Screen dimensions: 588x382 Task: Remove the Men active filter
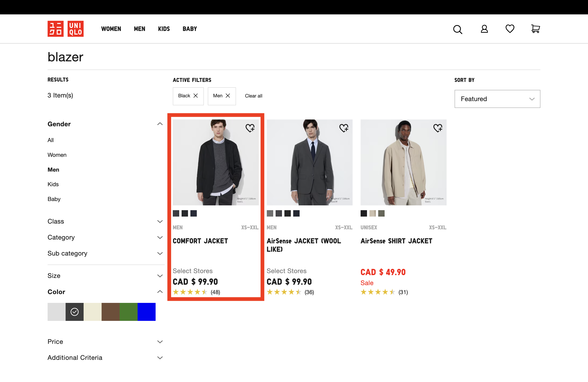coord(228,96)
